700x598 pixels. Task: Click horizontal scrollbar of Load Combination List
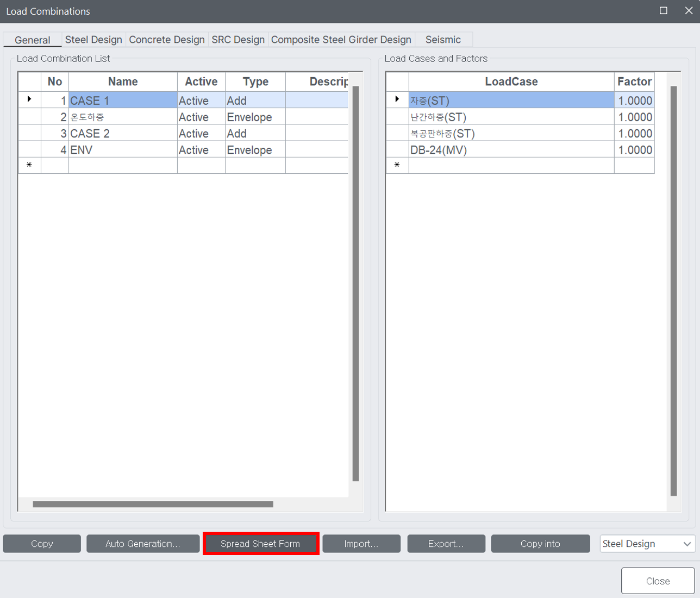(153, 504)
